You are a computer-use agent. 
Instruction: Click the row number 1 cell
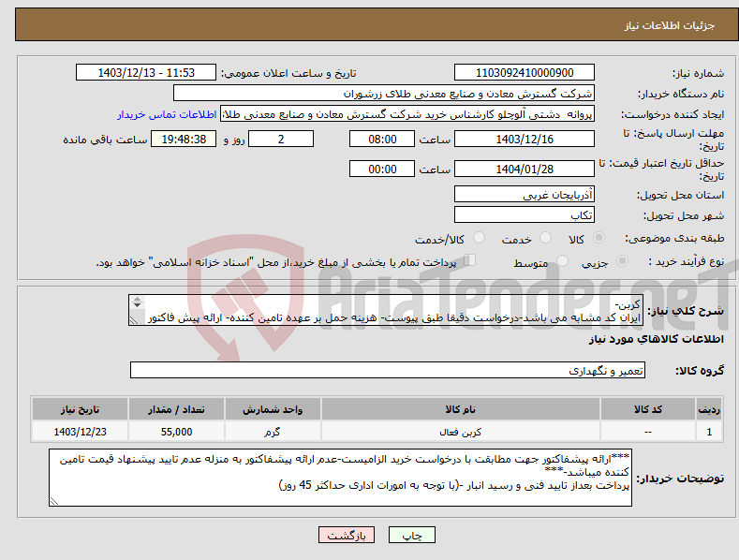pyautogui.click(x=709, y=432)
